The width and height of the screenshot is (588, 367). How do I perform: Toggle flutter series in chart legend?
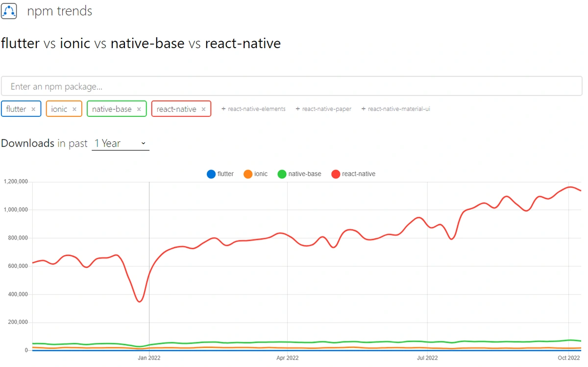point(220,174)
